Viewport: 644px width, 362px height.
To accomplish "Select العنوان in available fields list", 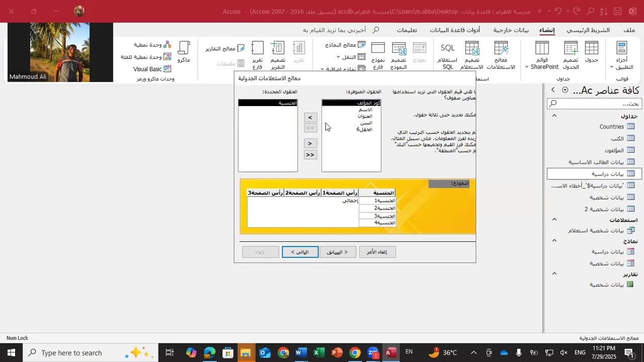I will (351, 116).
